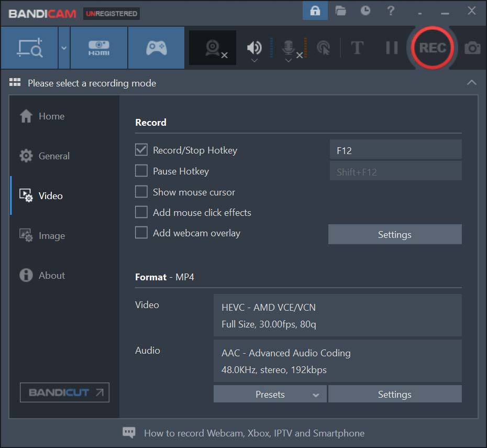
Task: Enable Pause Hotkey checkbox
Action: tap(141, 171)
